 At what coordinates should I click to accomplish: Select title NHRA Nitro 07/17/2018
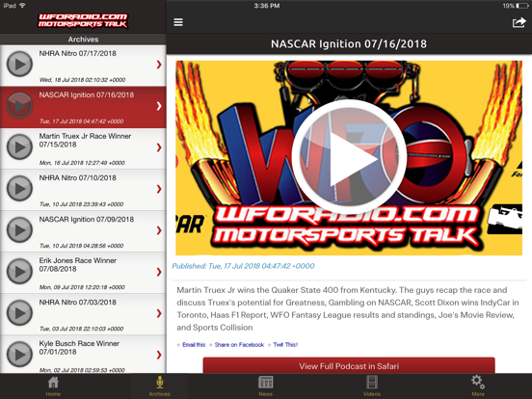point(78,53)
